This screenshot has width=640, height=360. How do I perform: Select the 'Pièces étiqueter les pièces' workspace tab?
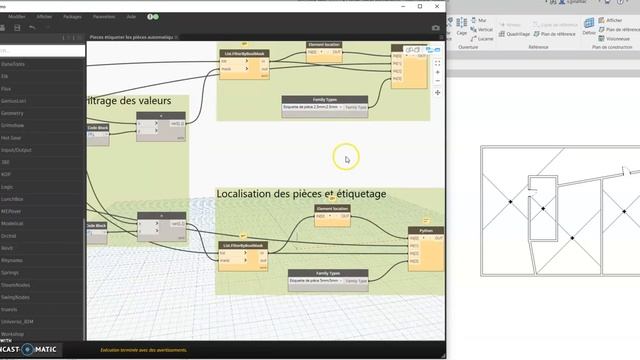pyautogui.click(x=131, y=37)
